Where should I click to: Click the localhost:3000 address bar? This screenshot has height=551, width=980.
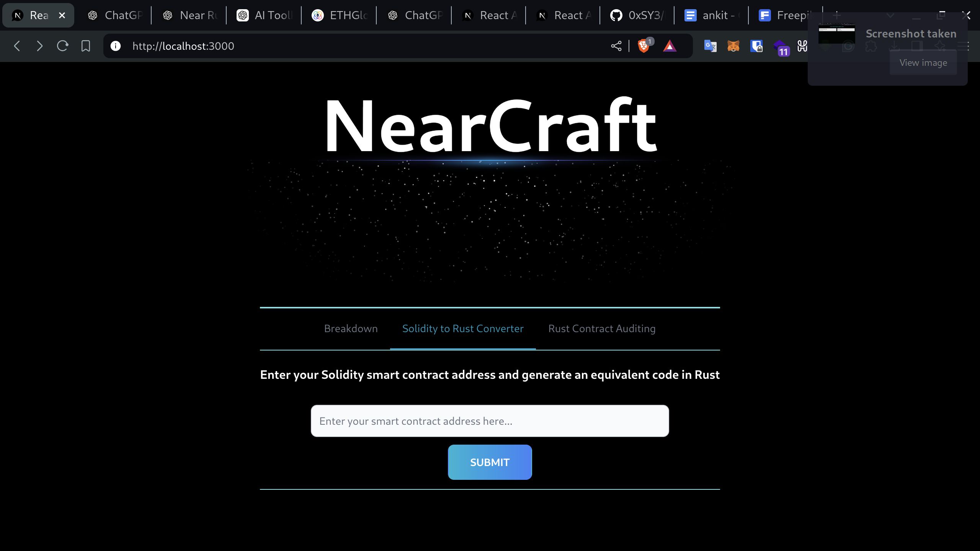coord(183,46)
